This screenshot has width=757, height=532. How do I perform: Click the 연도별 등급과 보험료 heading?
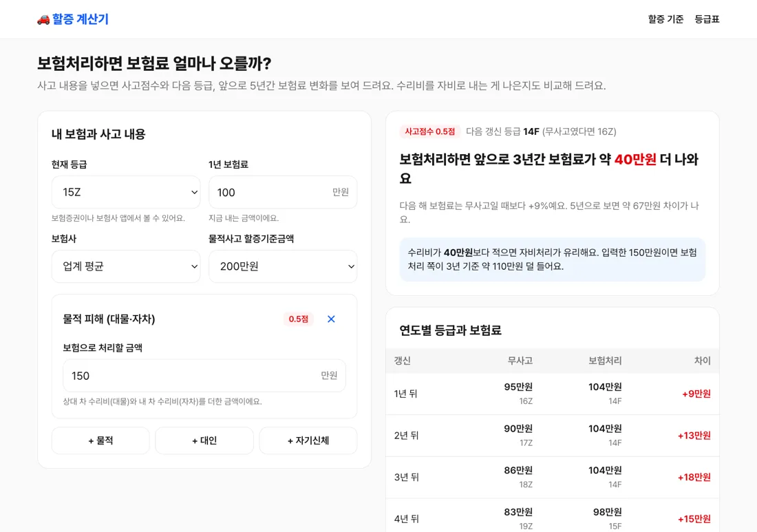[x=451, y=330]
